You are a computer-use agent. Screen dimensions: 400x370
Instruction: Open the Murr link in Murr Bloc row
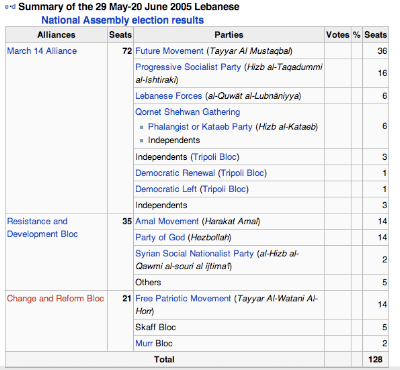(x=144, y=343)
